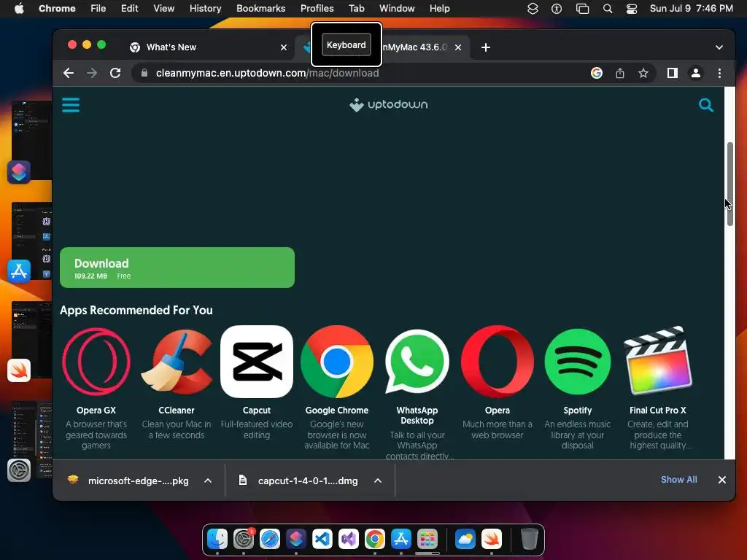Open the microsoft-edge pkg download
Image resolution: width=747 pixels, height=560 pixels.
pos(128,481)
